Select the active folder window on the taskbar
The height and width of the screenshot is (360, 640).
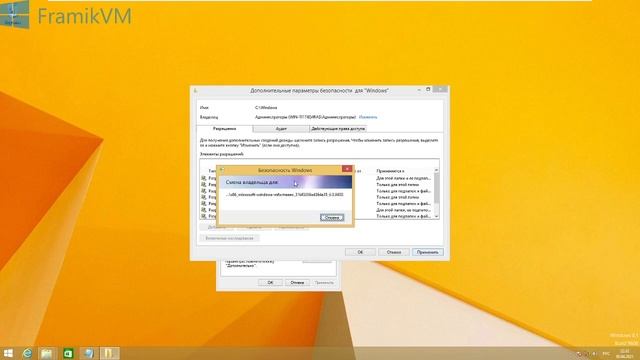coord(109,353)
